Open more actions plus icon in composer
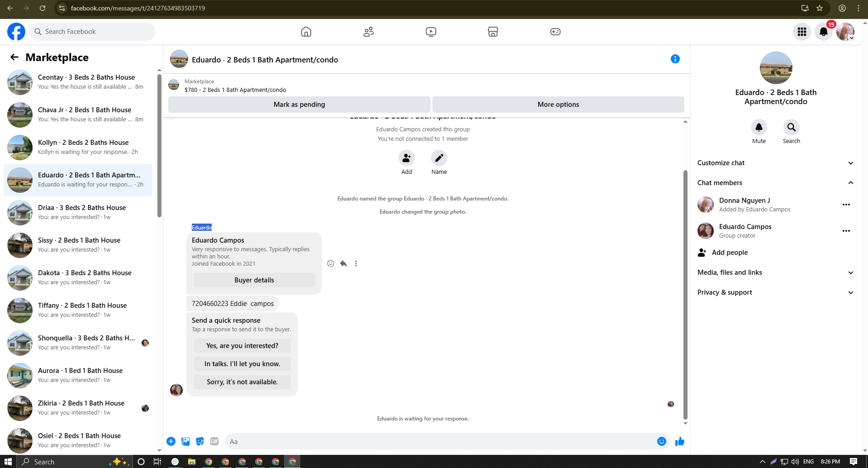 (171, 441)
